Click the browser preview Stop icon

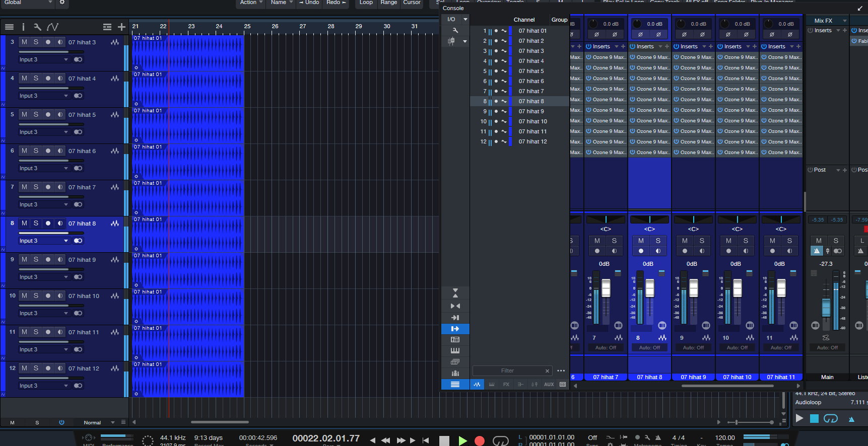(x=814, y=418)
